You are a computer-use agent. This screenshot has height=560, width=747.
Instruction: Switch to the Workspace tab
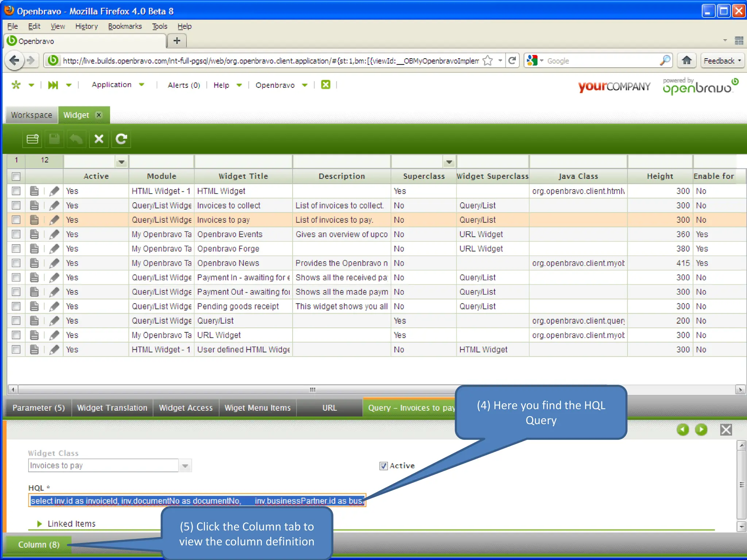(x=32, y=115)
